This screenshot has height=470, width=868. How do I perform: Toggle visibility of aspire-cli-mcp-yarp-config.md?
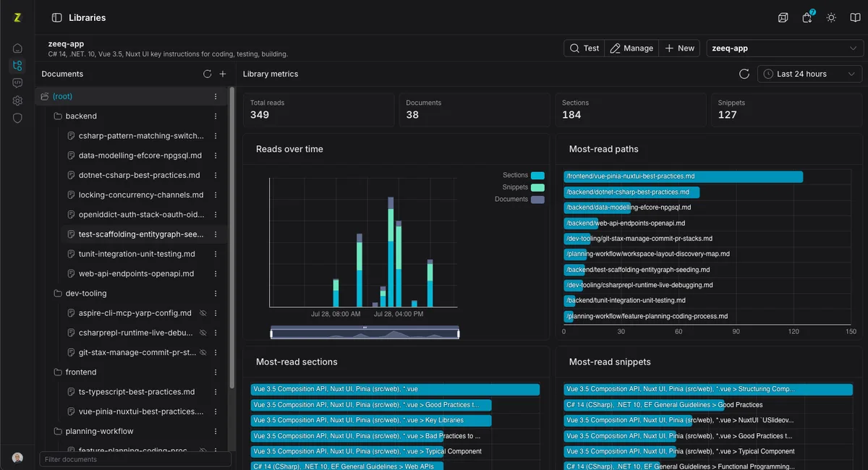tap(203, 313)
